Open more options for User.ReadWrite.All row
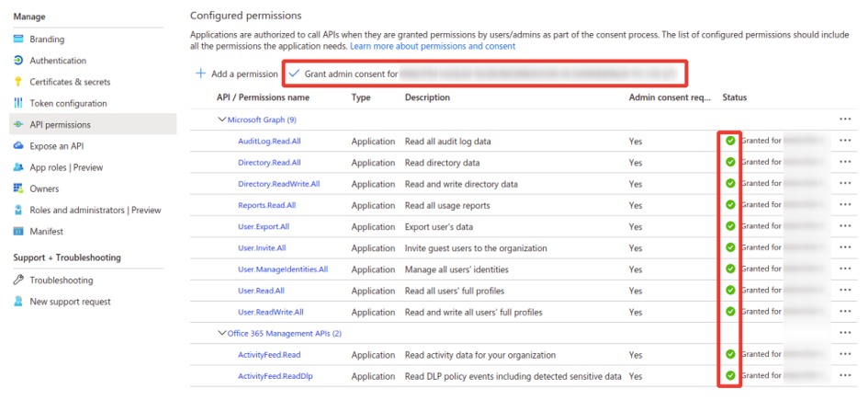Viewport: 868px width, 411px height. [x=845, y=312]
